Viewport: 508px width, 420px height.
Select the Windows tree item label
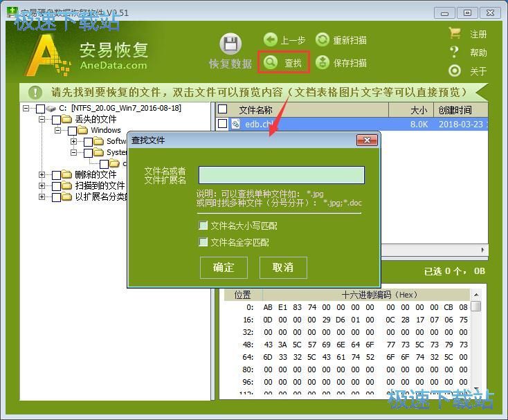click(x=106, y=130)
